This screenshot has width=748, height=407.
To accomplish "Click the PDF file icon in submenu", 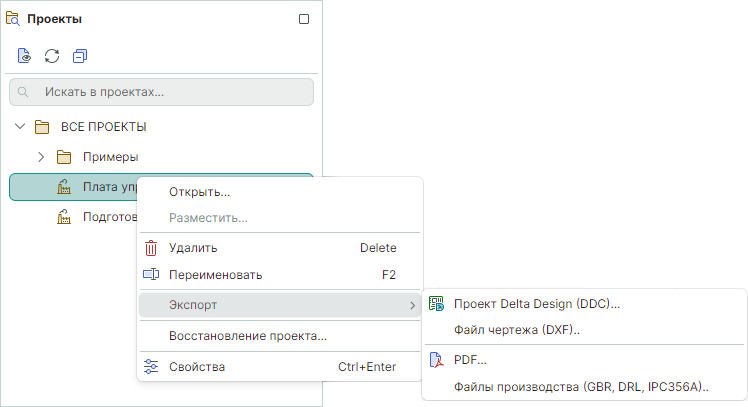I will pyautogui.click(x=436, y=360).
